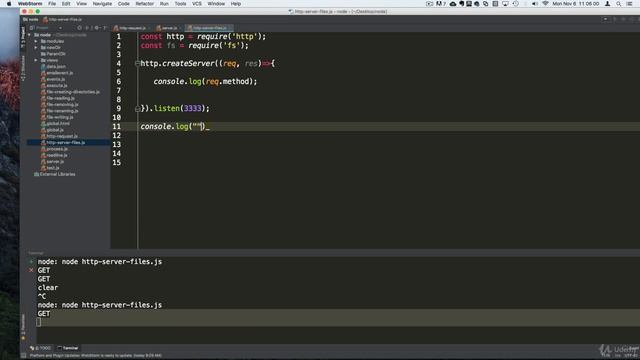Open the TODO tool window button
The height and width of the screenshot is (360, 640).
pos(41,348)
